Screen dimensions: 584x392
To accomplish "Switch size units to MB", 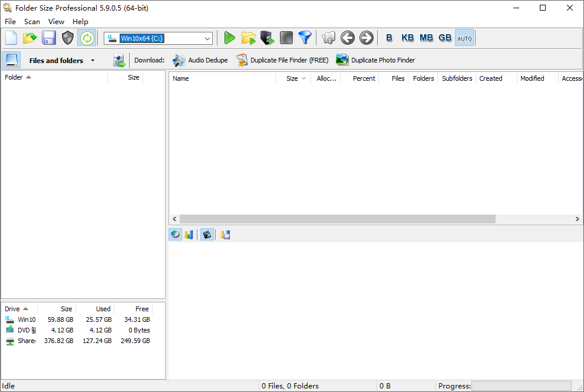I will 427,38.
